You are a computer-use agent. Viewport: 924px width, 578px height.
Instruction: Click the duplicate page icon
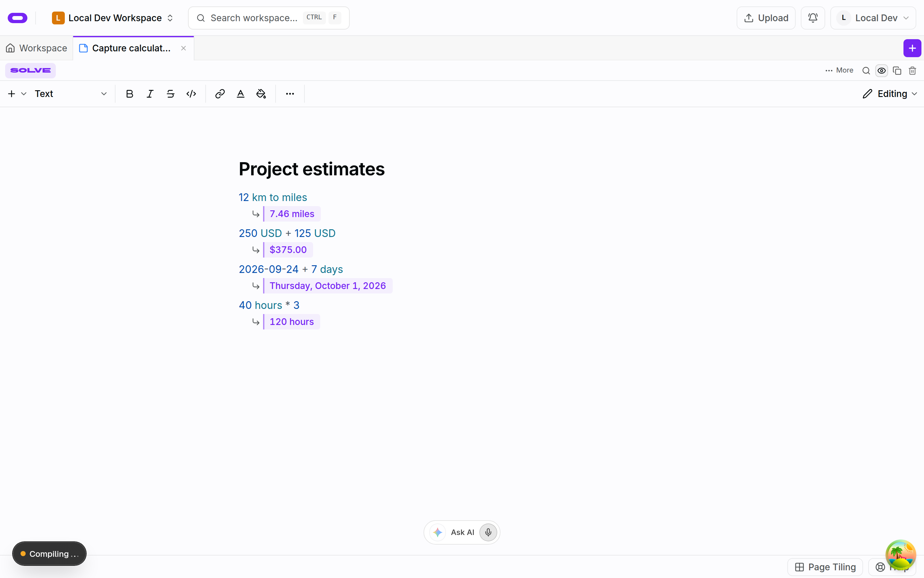[x=897, y=71]
